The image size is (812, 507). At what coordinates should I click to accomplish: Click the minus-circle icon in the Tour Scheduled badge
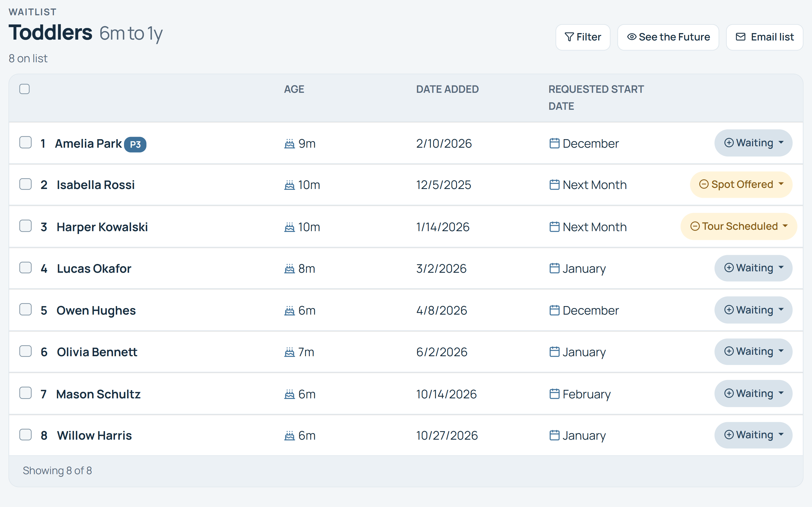click(x=695, y=226)
